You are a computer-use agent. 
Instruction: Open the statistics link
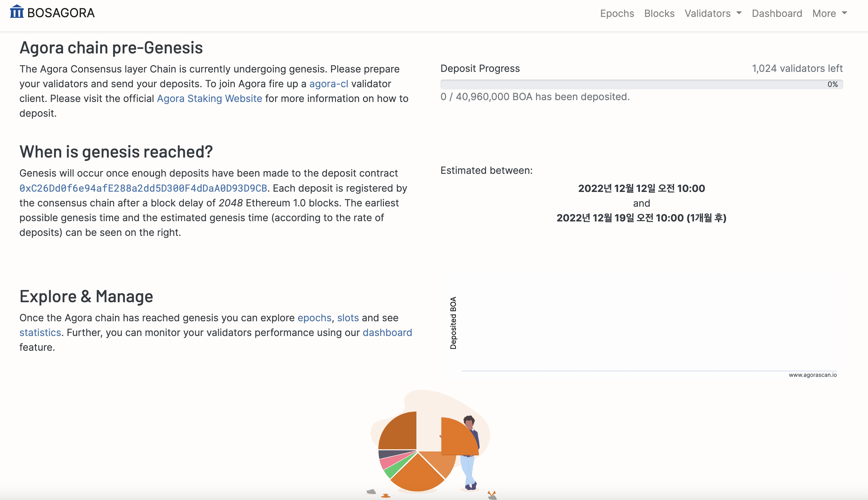40,332
